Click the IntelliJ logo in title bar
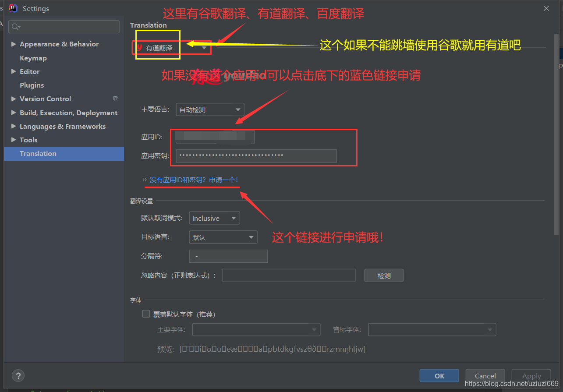Viewport: 563px width, 392px height. coord(13,8)
